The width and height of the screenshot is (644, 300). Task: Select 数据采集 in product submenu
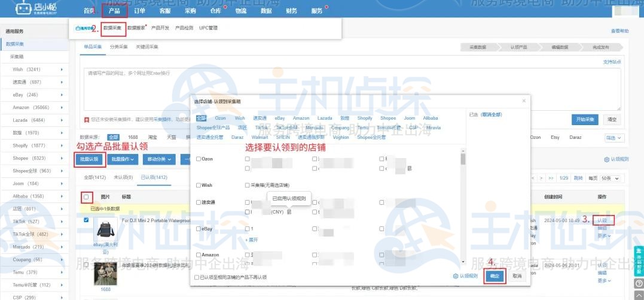112,28
